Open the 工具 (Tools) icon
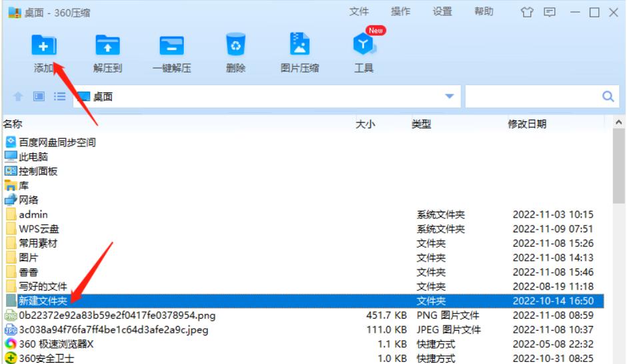 364,46
